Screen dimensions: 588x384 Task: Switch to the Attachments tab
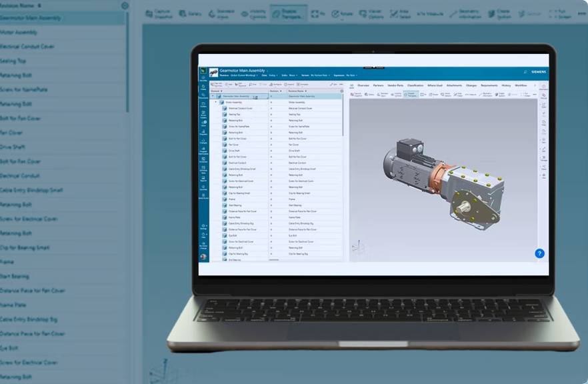pos(454,86)
